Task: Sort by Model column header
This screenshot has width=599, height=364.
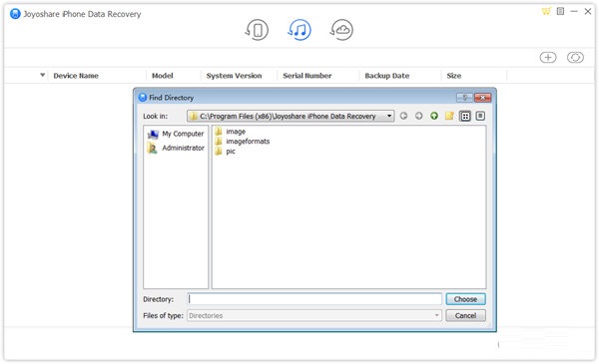Action: (163, 76)
